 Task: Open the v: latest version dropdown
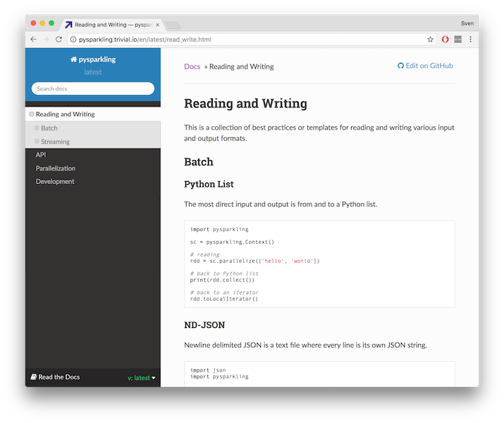(142, 378)
